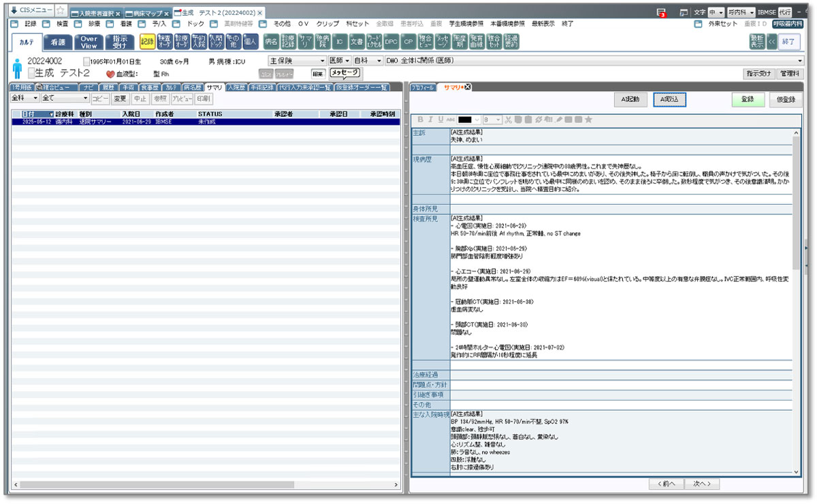
Task: Open the DPC toolbar icon
Action: pyautogui.click(x=391, y=41)
